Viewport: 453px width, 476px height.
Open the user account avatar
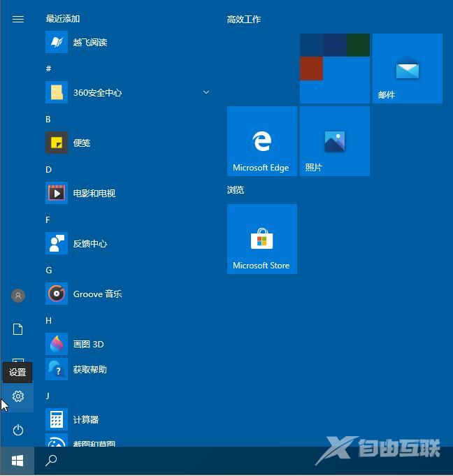(18, 296)
